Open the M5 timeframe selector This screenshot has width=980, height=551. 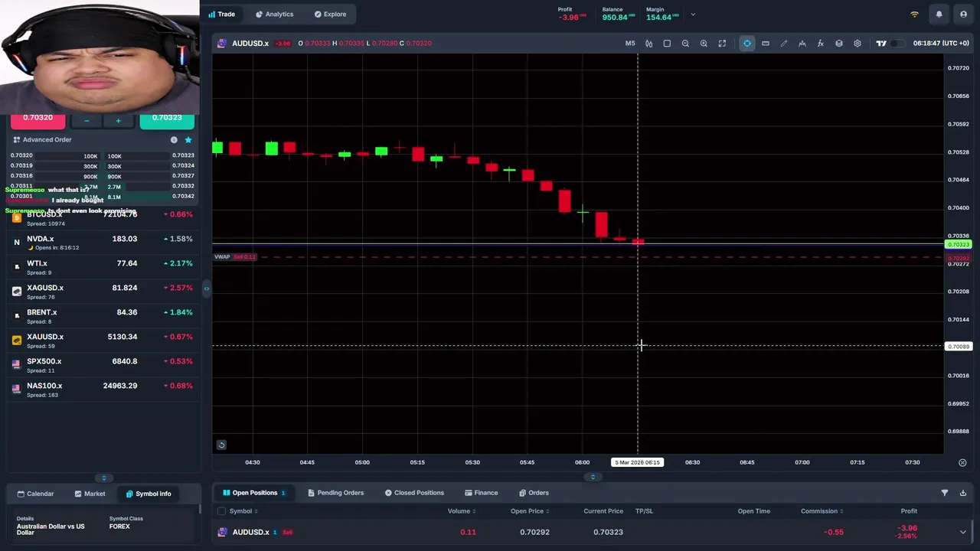pos(630,44)
